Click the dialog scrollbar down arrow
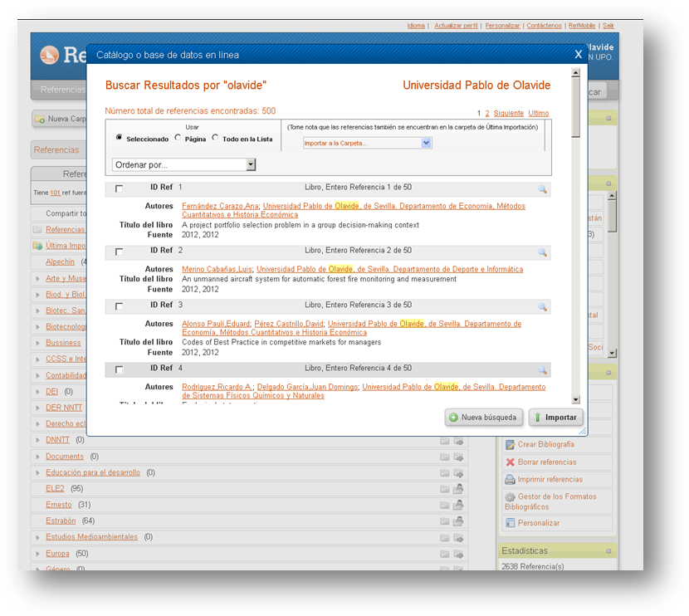 point(575,399)
